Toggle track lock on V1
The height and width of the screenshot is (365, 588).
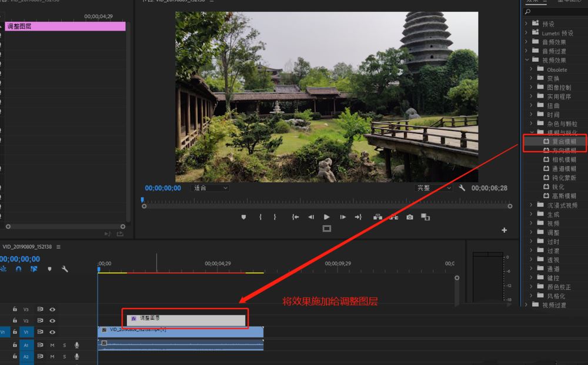pyautogui.click(x=15, y=331)
